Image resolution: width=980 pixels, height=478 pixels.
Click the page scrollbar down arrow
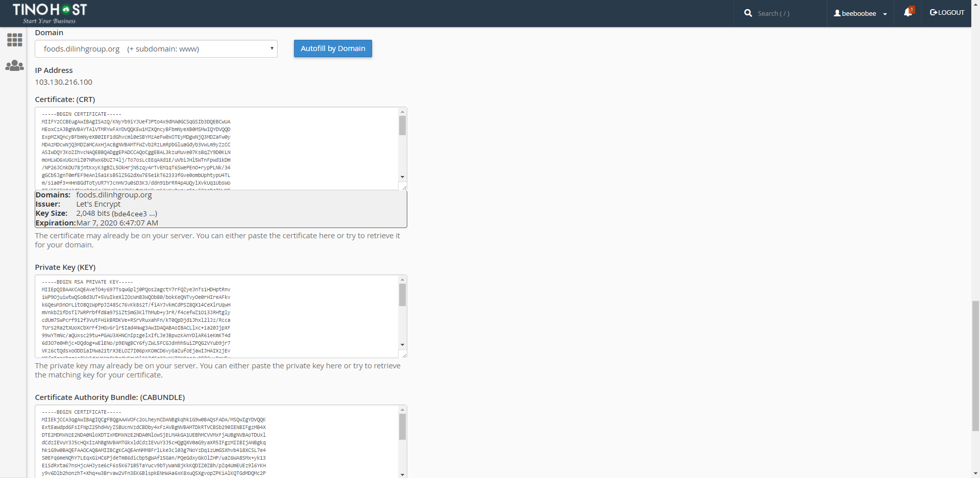click(975, 474)
